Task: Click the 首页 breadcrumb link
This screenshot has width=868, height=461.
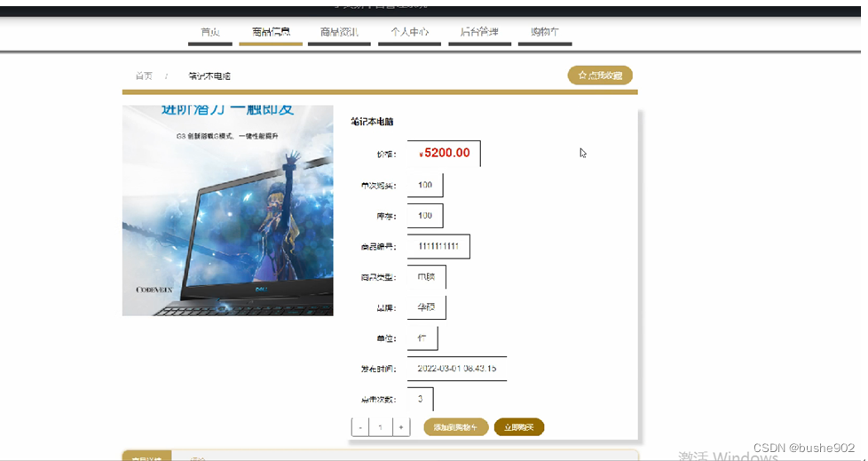Action: 144,76
